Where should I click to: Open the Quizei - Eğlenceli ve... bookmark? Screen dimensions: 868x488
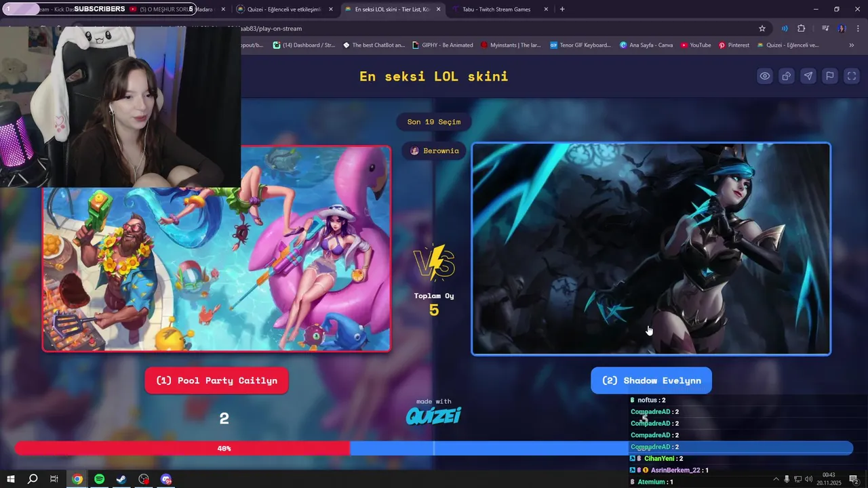tap(788, 45)
